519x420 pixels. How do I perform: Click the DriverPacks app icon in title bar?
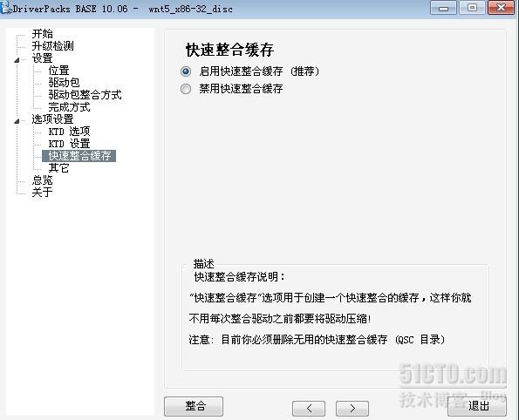tap(5, 8)
